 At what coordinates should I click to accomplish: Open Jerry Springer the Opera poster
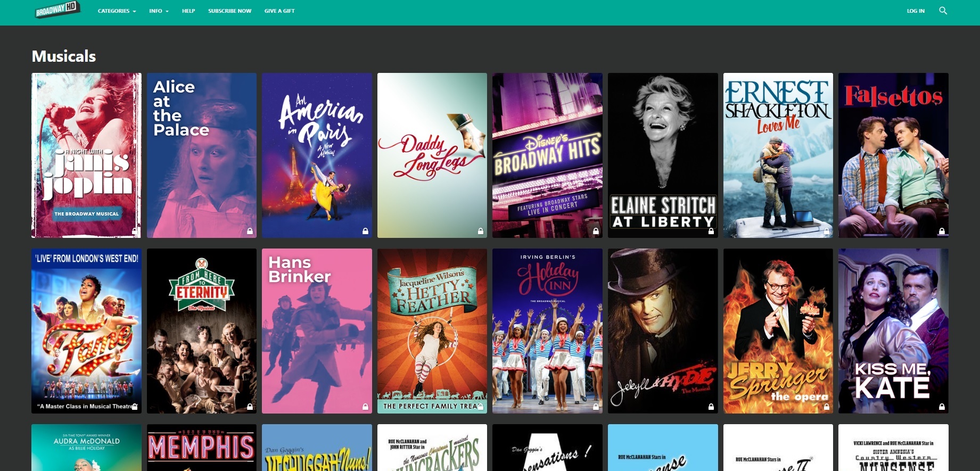click(x=778, y=331)
